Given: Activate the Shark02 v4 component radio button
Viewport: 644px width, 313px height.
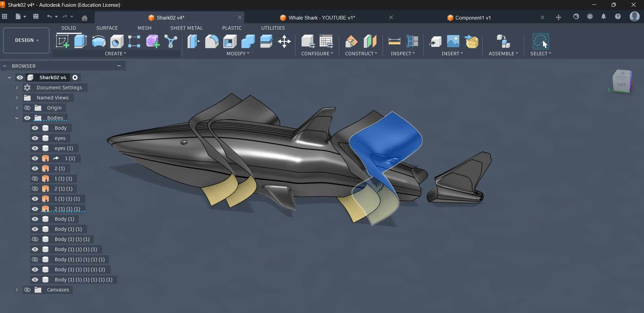Looking at the screenshot, I should click(75, 77).
